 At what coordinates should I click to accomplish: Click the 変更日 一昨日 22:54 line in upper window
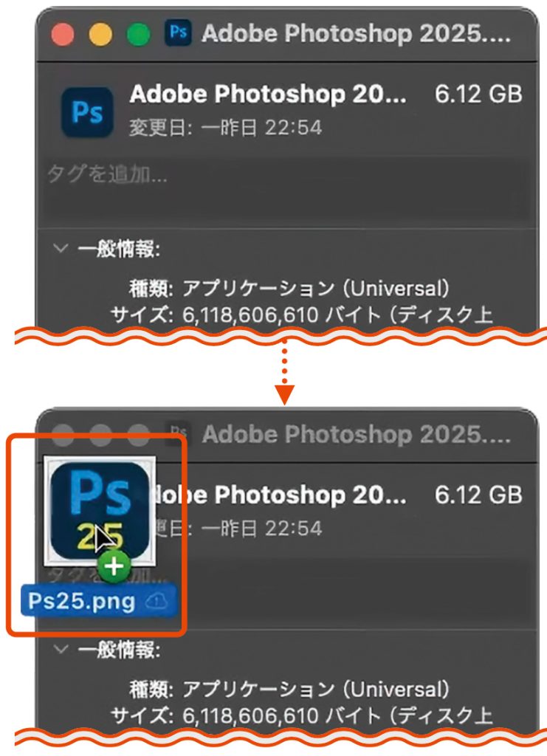pos(226,128)
